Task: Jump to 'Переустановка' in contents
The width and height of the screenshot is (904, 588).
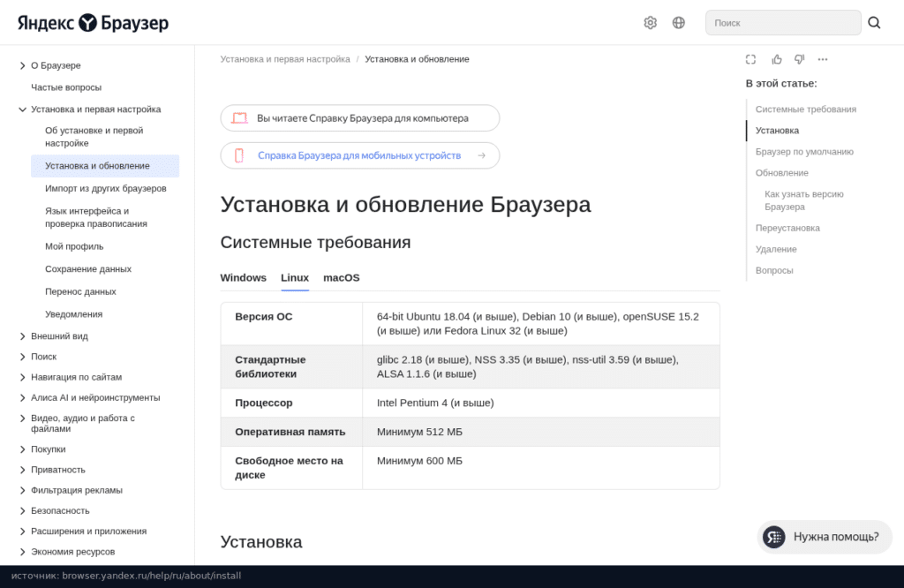Action: point(787,229)
